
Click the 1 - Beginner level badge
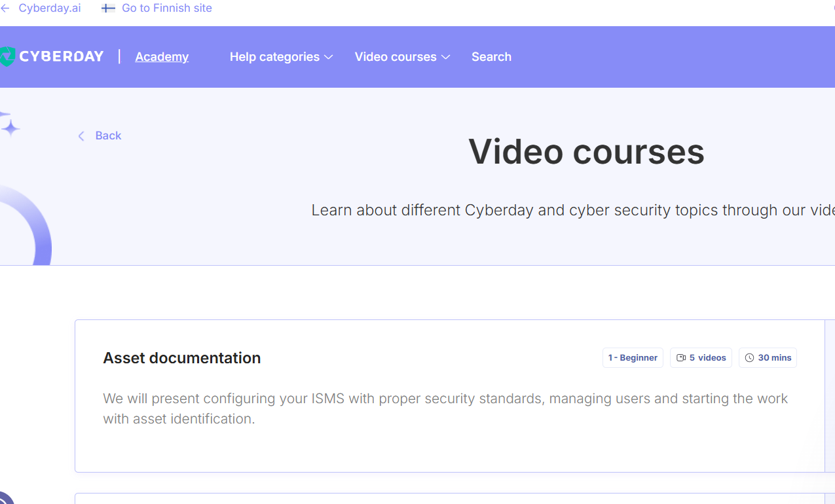point(633,358)
